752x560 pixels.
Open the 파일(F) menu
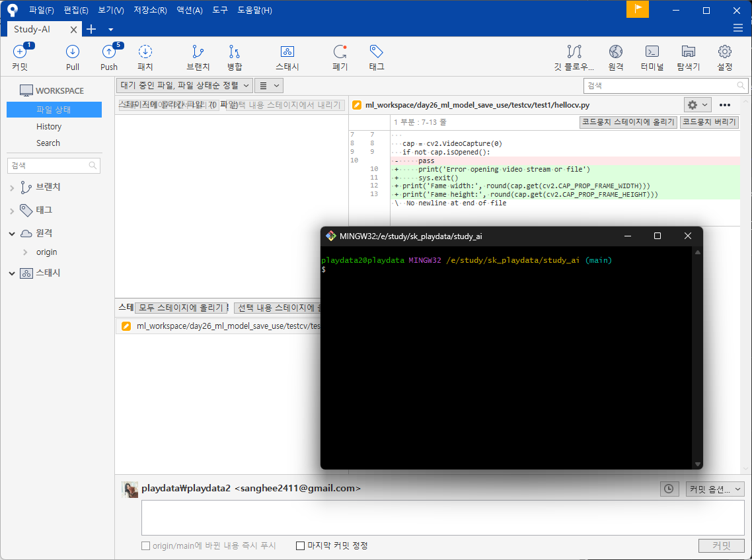41,10
